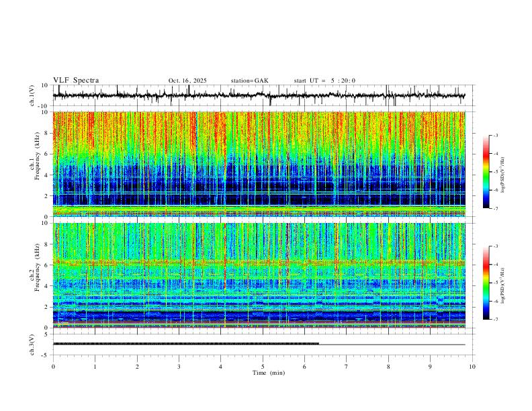Click the time axis tick label "8"
Screen dimensions: 532x411
(x=388, y=367)
